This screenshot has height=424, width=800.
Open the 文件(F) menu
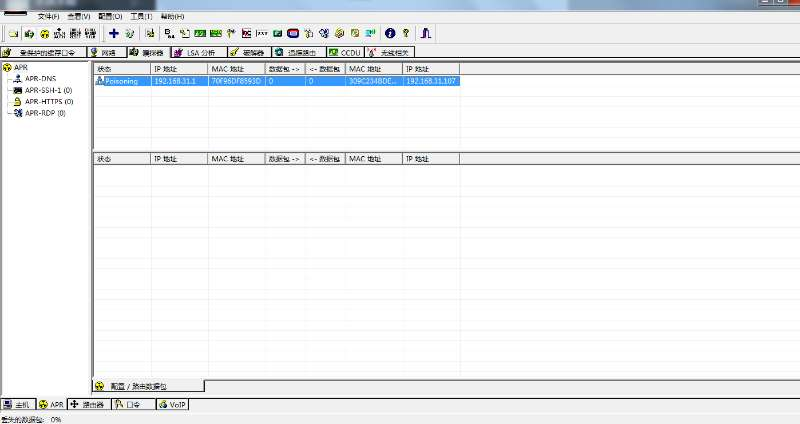click(x=48, y=16)
